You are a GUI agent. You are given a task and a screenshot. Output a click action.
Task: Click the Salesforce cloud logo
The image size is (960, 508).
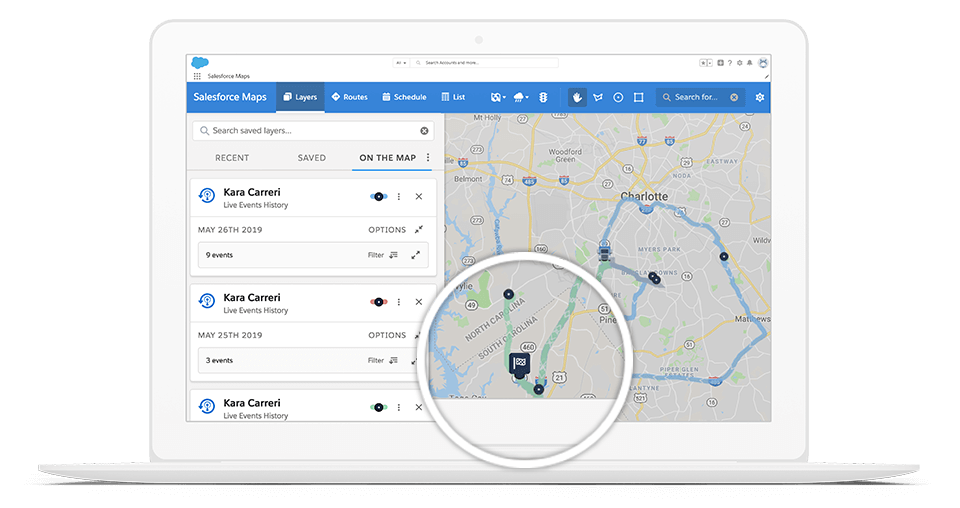click(200, 62)
